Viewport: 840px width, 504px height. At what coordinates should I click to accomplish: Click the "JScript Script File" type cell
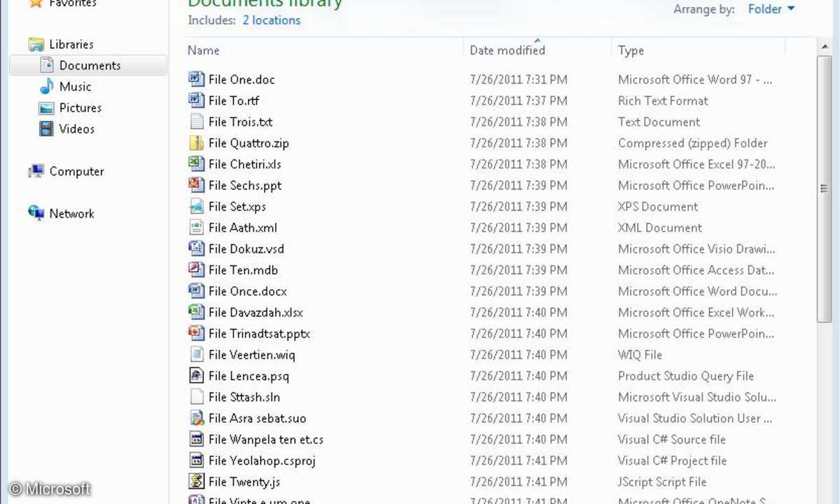coord(662,482)
